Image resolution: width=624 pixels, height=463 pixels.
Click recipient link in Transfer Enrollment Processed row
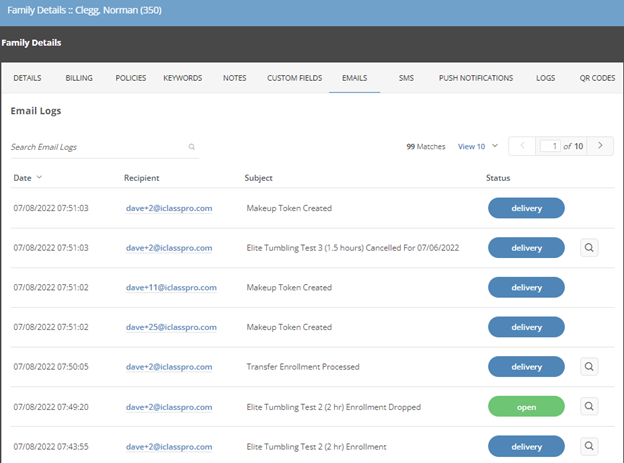169,367
